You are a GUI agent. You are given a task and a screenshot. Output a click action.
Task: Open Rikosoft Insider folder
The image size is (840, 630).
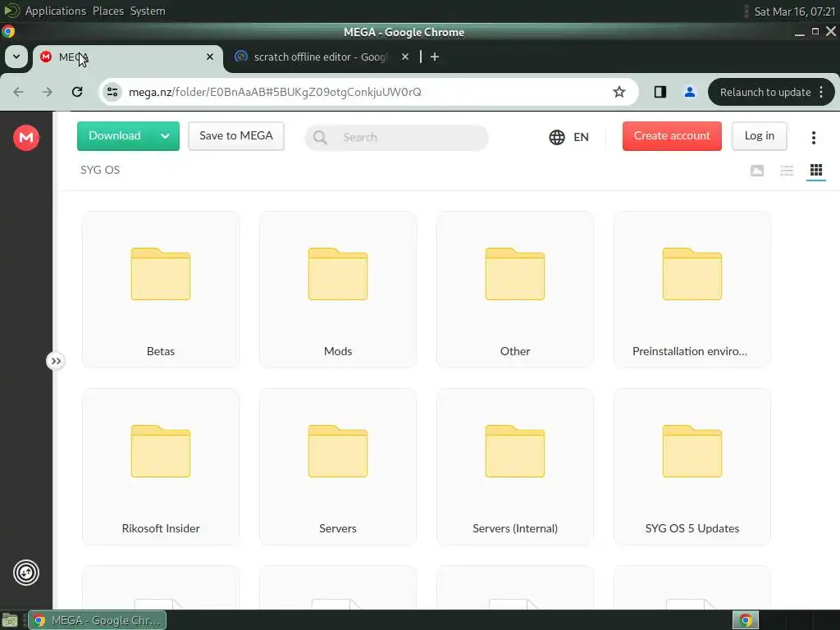[x=161, y=467]
